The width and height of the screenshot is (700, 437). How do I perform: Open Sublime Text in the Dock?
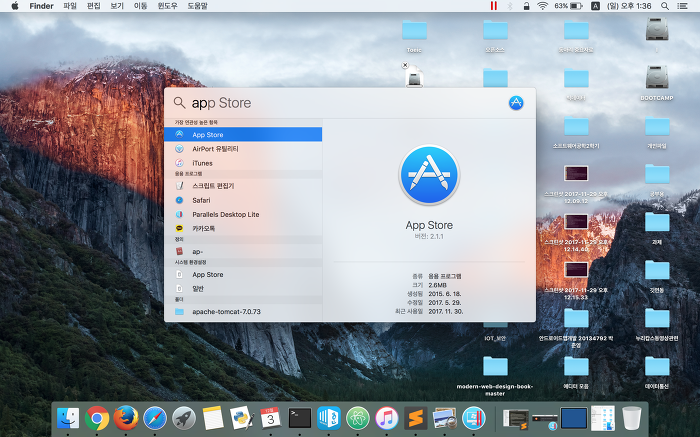tap(416, 419)
